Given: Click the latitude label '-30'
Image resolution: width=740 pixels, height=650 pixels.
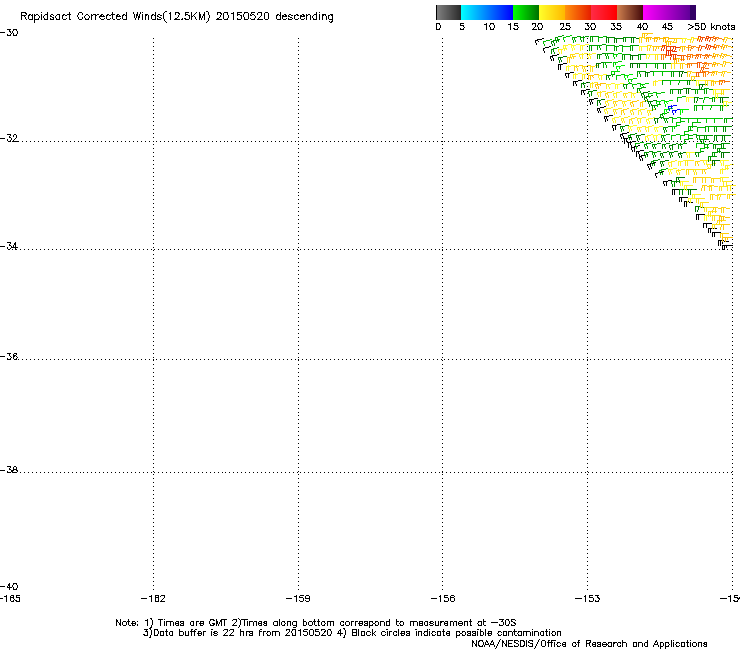Looking at the screenshot, I should [9, 33].
